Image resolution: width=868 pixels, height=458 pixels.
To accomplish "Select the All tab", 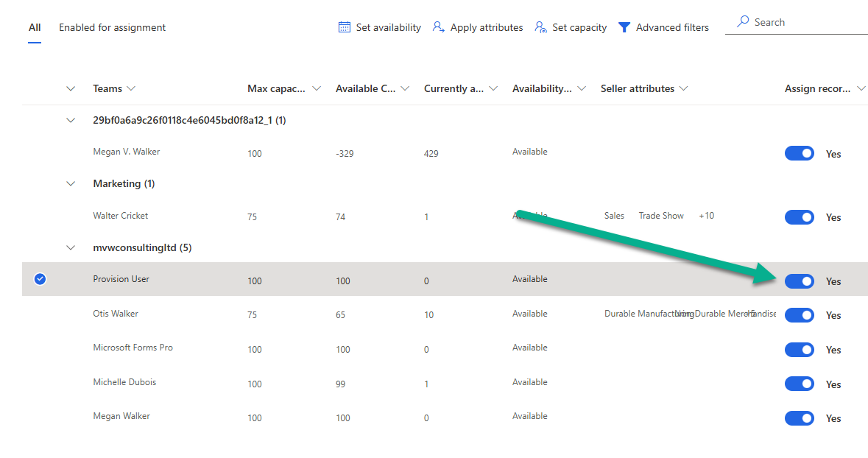I will tap(35, 27).
